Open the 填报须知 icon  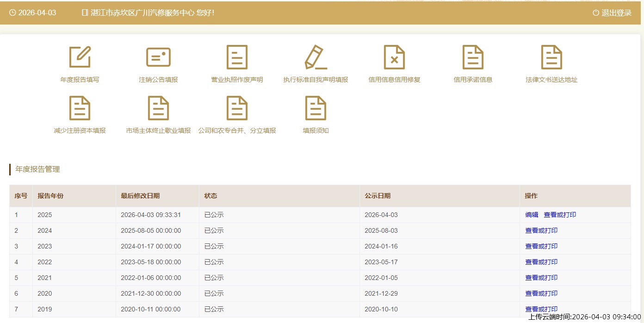[316, 108]
